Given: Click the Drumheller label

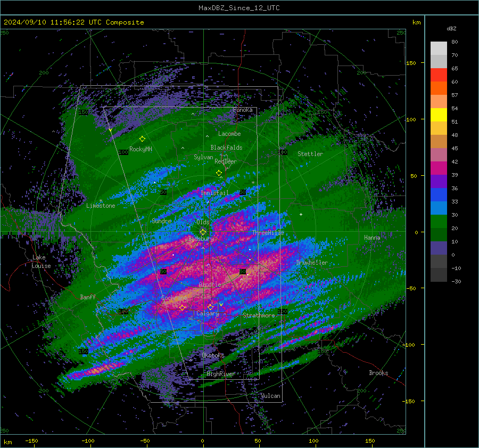Looking at the screenshot, I should [312, 263].
